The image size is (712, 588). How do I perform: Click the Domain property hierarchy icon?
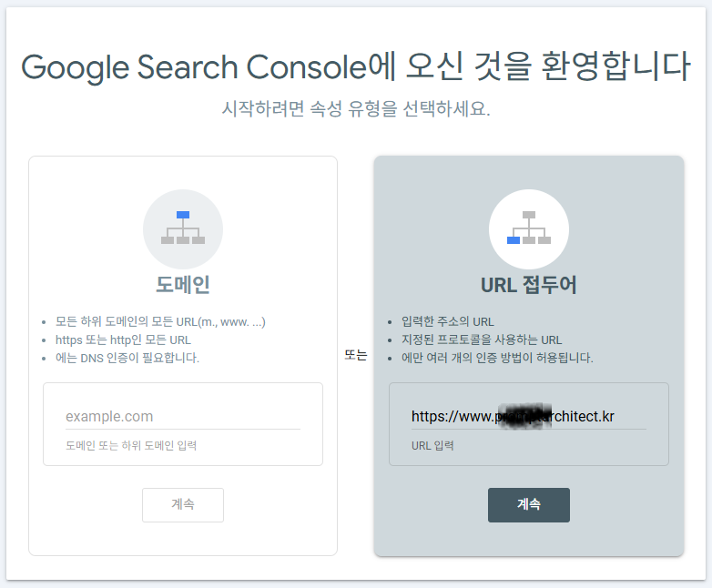pos(182,228)
